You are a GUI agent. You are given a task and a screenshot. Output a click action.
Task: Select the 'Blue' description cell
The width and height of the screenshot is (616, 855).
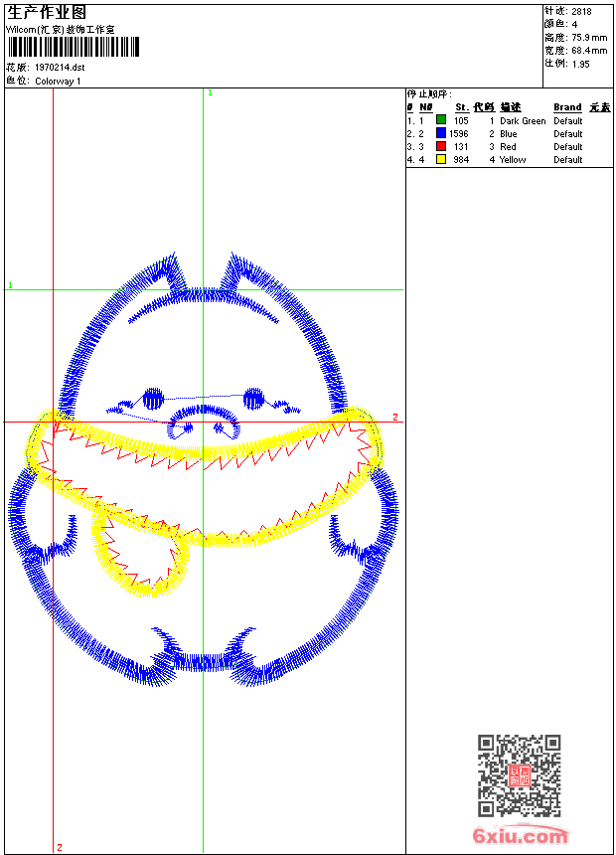coord(508,133)
